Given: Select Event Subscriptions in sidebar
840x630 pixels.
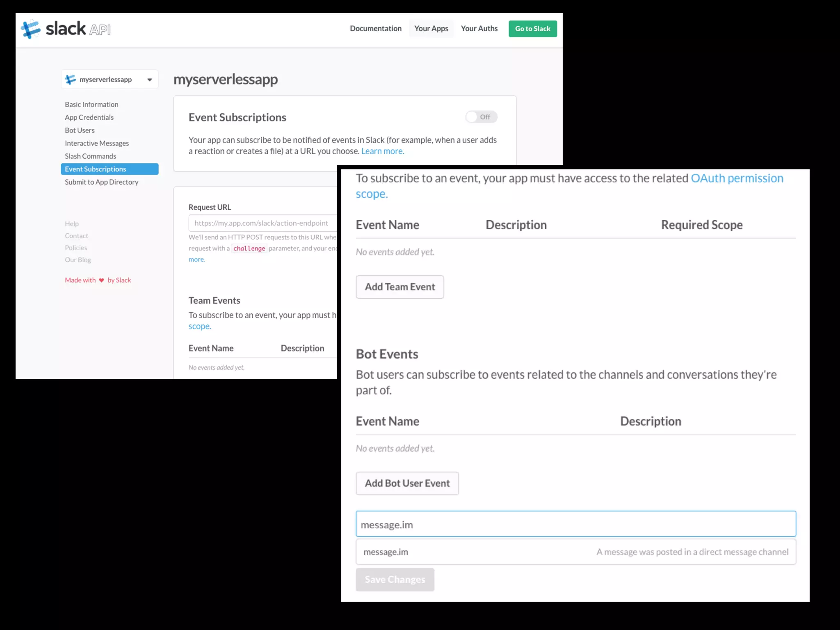Looking at the screenshot, I should pyautogui.click(x=110, y=169).
